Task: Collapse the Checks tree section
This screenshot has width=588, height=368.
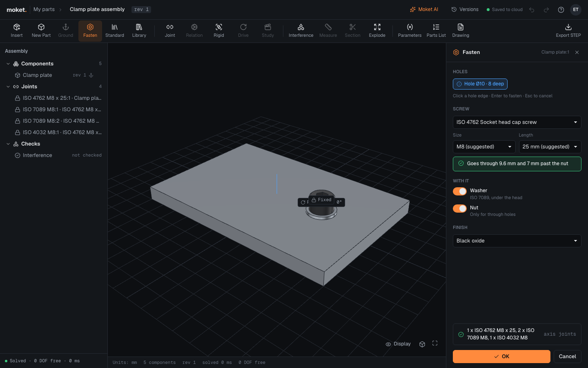Action: [8, 144]
